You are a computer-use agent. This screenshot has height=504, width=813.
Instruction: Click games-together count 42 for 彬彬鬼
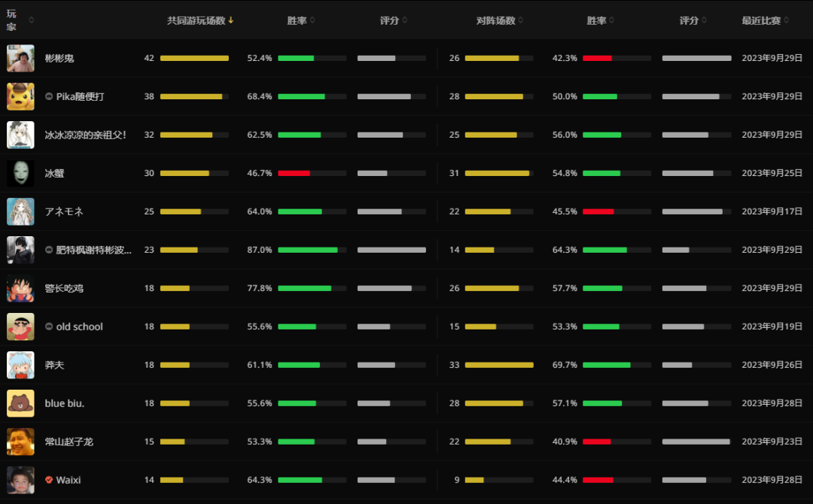[149, 58]
